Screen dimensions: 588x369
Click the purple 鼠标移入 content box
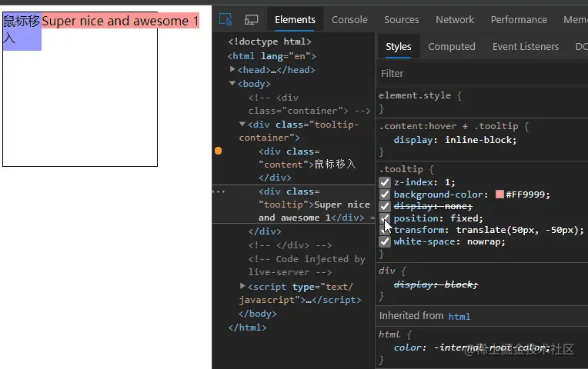point(22,31)
